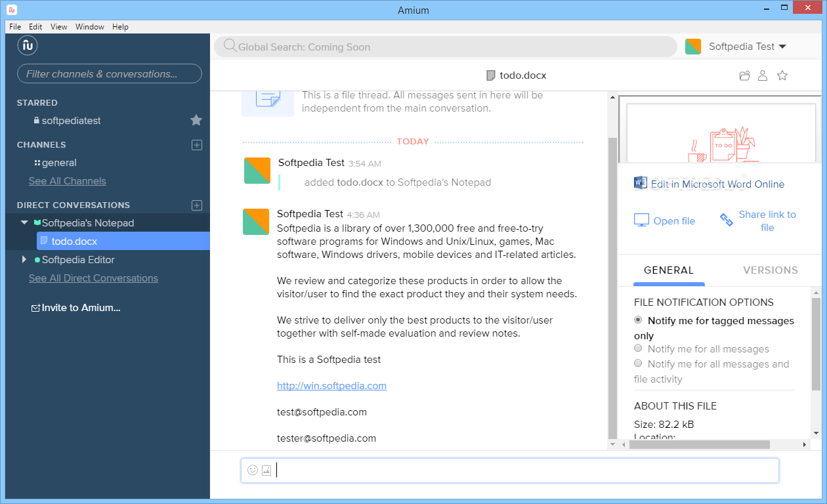
Task: Open the members person icon in header
Action: click(763, 75)
